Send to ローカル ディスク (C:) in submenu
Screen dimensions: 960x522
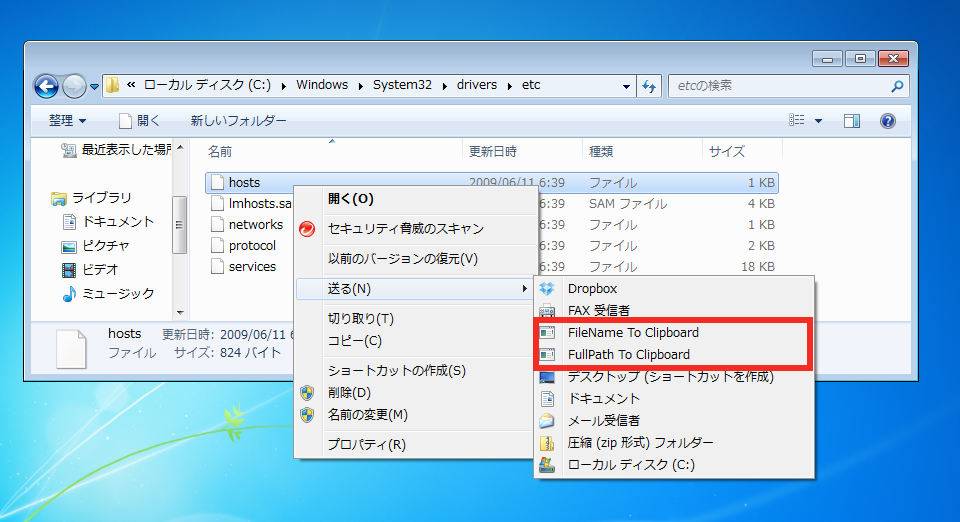click(x=674, y=465)
